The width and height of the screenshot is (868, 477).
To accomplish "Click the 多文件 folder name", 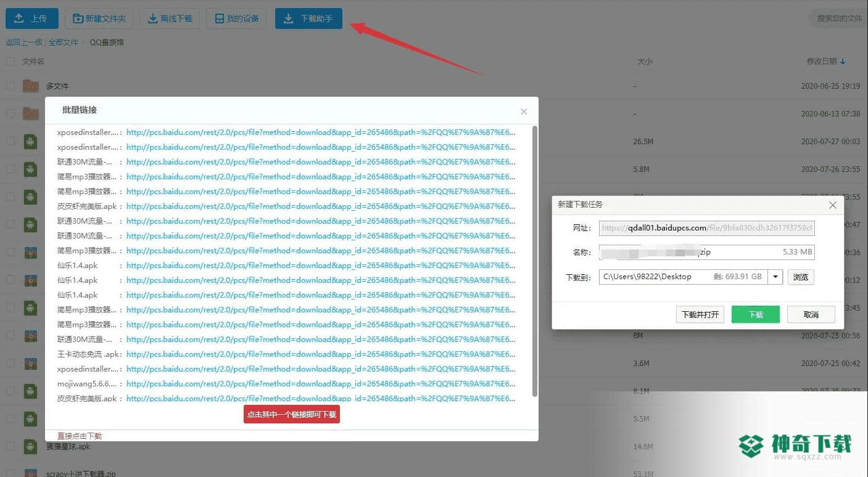I will 57,86.
